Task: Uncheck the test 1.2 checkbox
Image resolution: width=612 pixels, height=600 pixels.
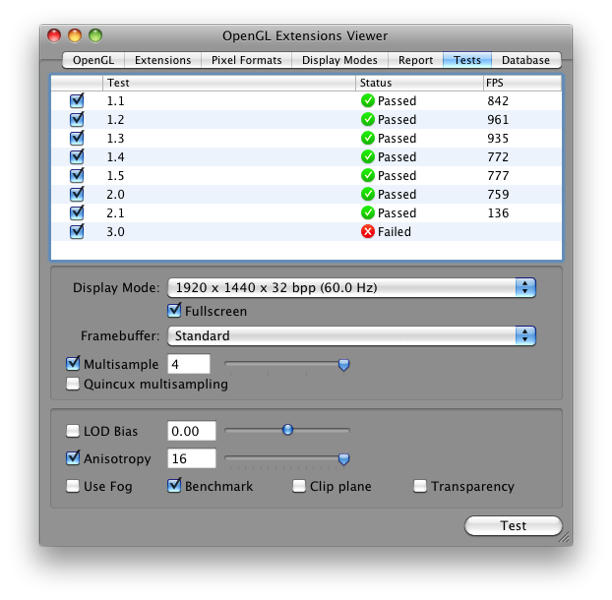Action: tap(77, 119)
